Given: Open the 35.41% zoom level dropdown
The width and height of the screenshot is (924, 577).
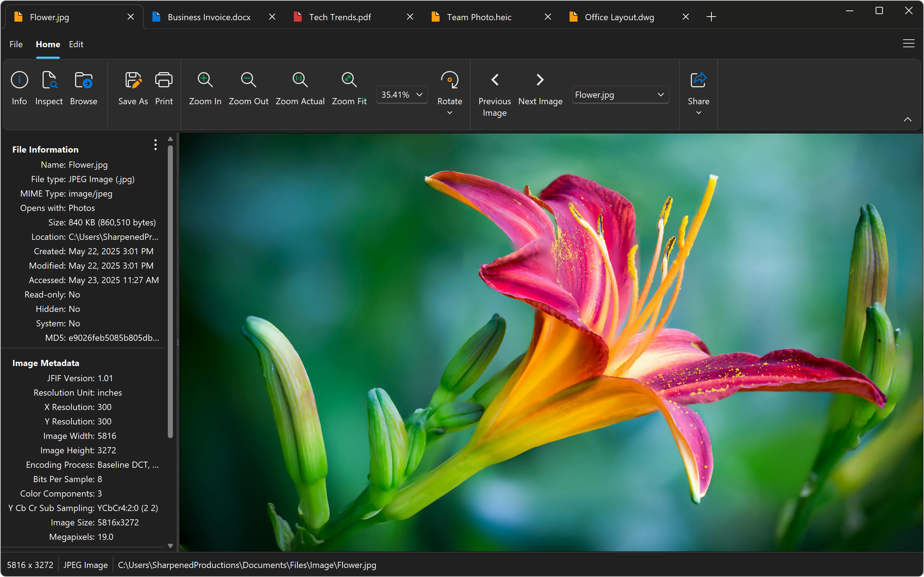Looking at the screenshot, I should (x=402, y=94).
